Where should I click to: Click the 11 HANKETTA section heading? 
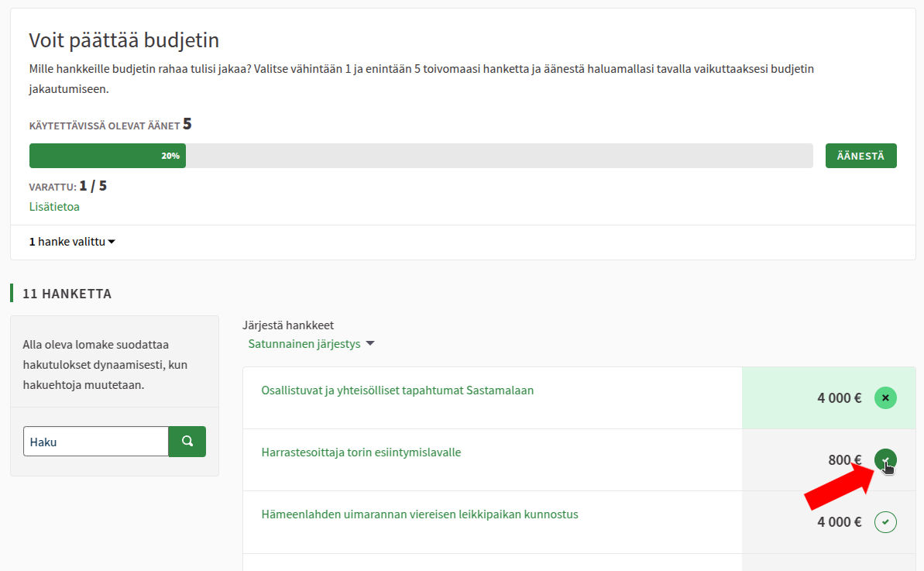[67, 294]
